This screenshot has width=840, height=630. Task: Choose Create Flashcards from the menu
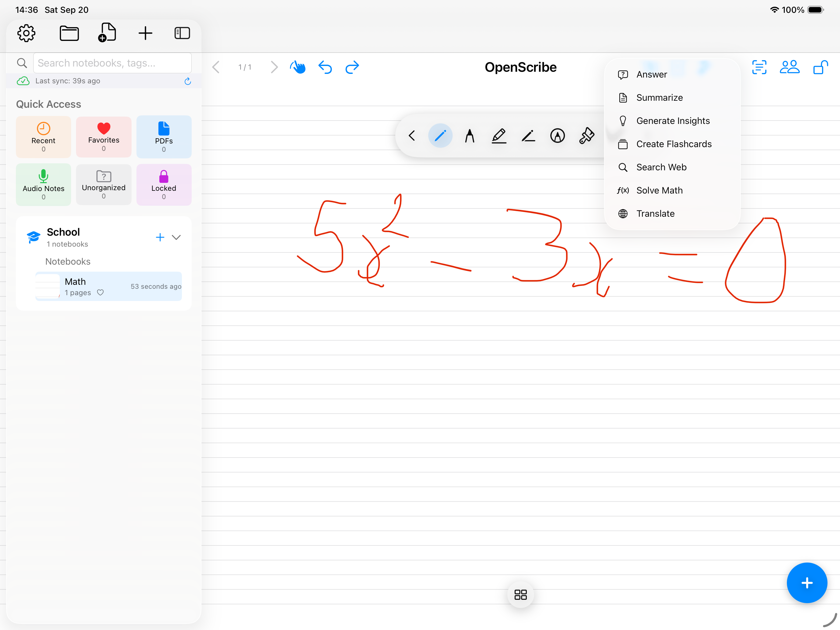point(674,144)
